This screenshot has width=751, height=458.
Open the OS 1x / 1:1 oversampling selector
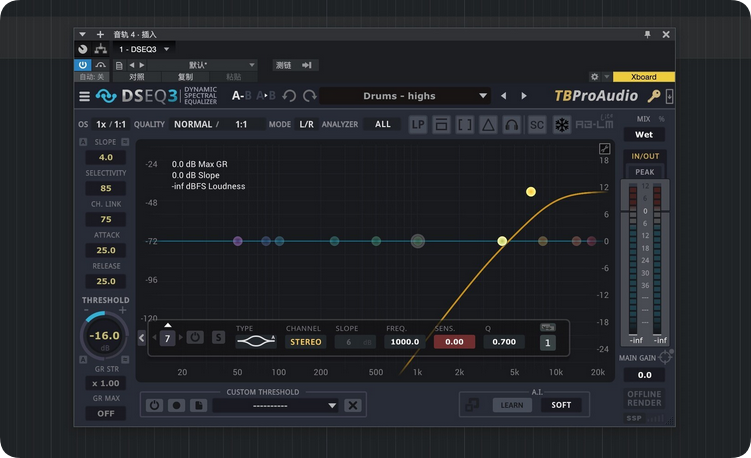point(111,124)
